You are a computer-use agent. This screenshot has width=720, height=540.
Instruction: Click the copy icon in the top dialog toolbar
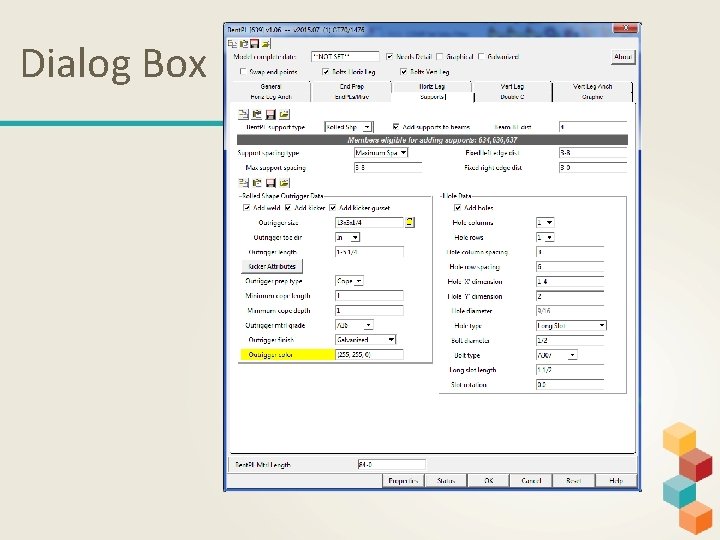point(232,44)
